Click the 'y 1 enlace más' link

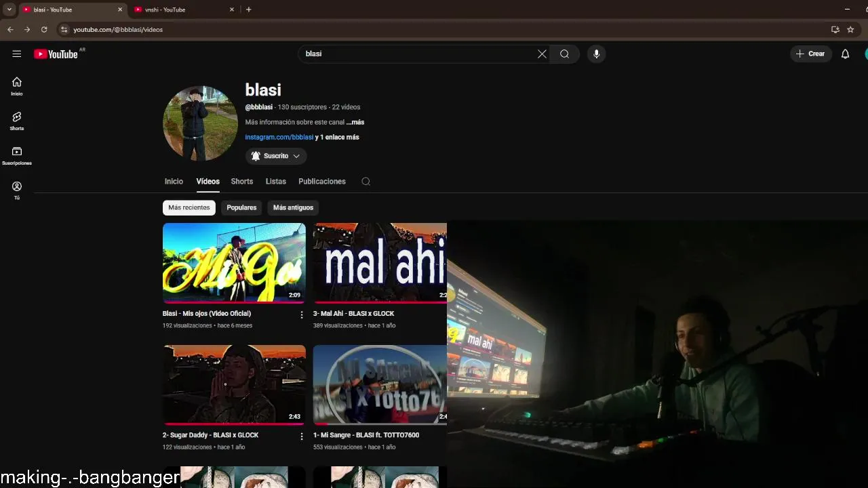[337, 137]
